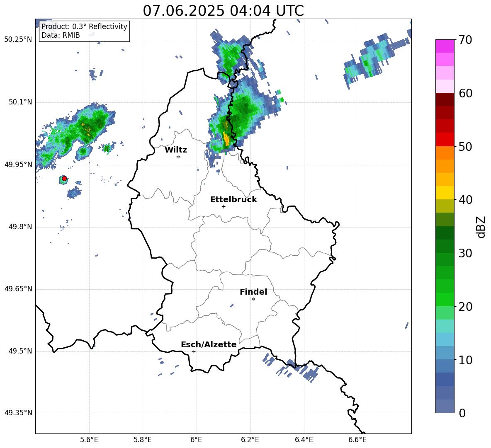This screenshot has height=448, width=491.
Task: Click the 5.6°E longitude label
Action: point(89,440)
